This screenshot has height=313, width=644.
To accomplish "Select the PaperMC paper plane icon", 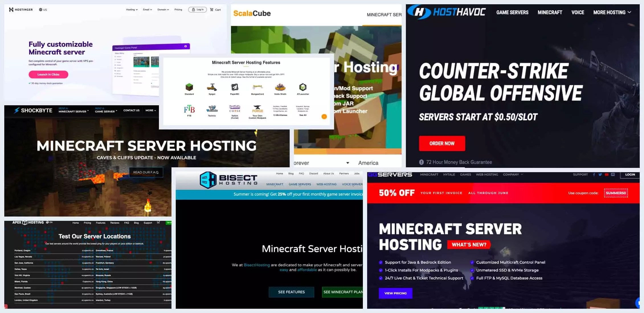I will [x=235, y=87].
